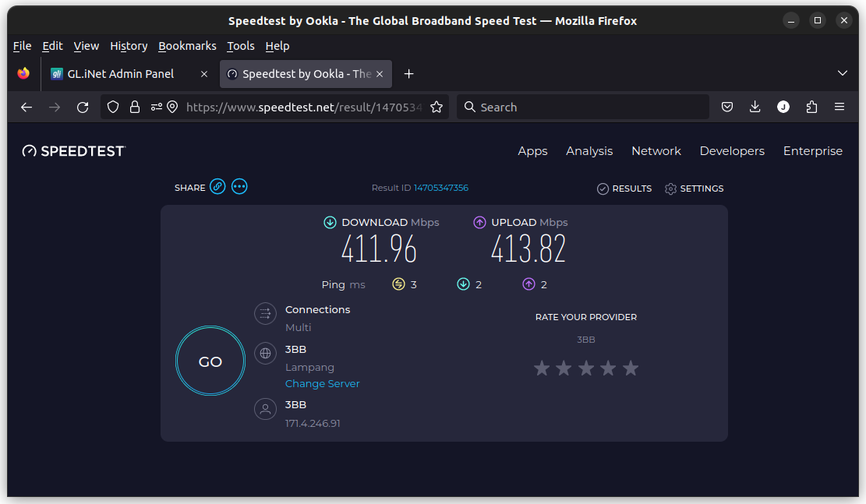Open the Network navigation link
Image resolution: width=866 pixels, height=504 pixels.
click(x=656, y=151)
